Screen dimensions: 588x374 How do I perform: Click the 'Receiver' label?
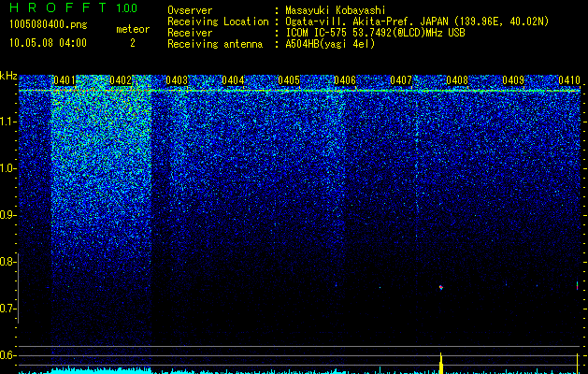tap(190, 33)
